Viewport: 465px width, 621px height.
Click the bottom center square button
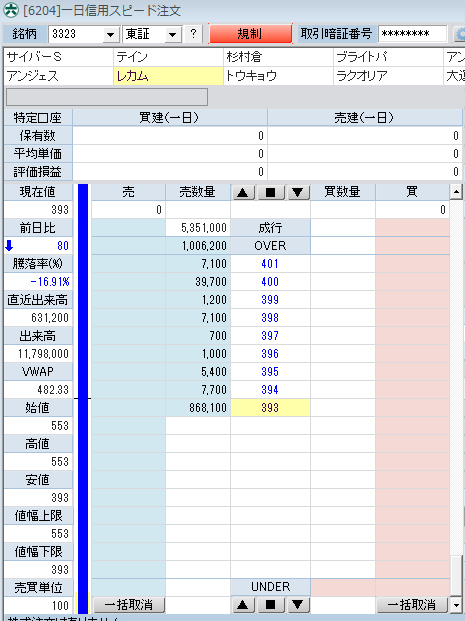pos(271,605)
